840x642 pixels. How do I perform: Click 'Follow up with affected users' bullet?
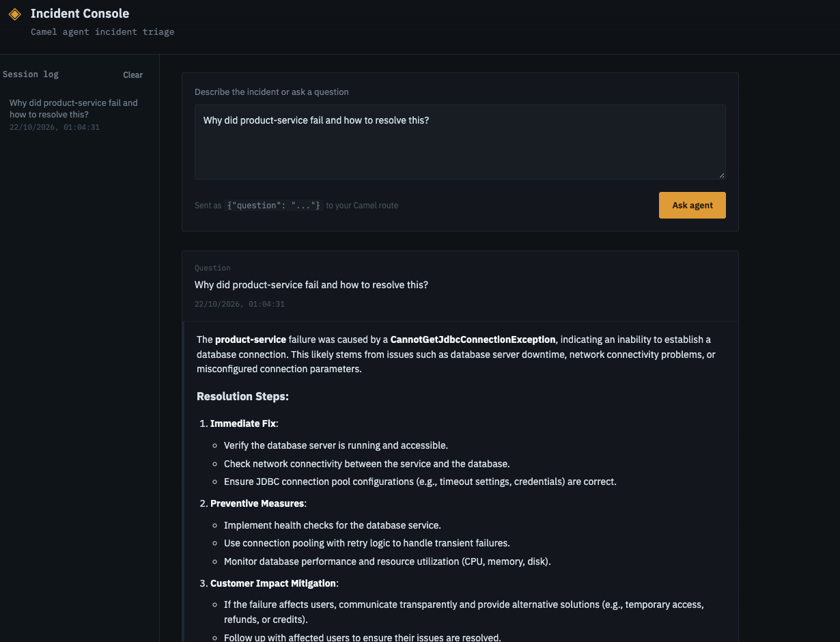click(x=363, y=638)
